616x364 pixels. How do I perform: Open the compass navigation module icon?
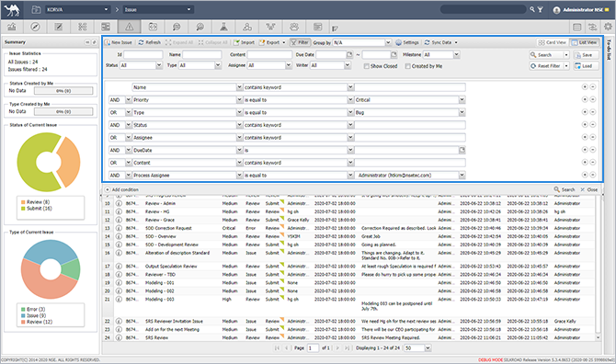35,27
